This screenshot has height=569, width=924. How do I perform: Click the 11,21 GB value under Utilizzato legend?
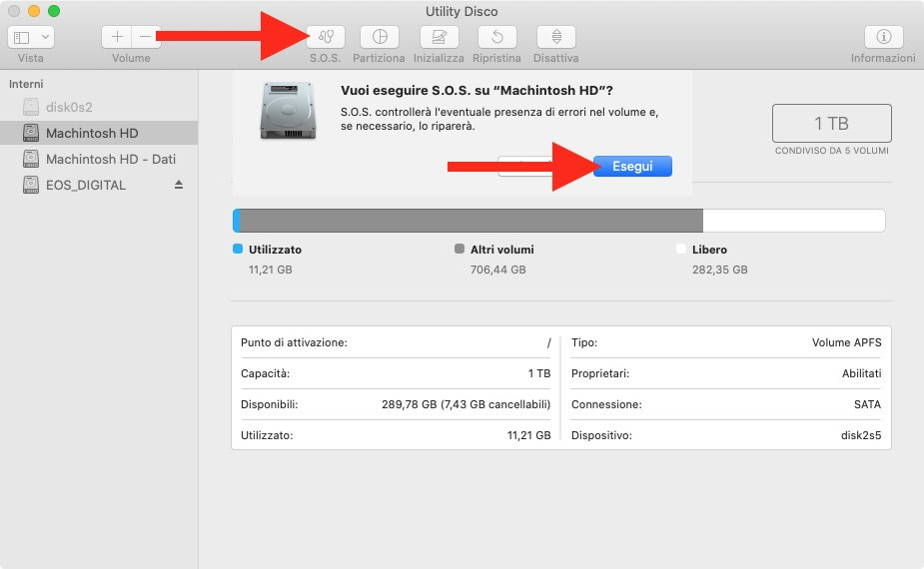tap(271, 270)
